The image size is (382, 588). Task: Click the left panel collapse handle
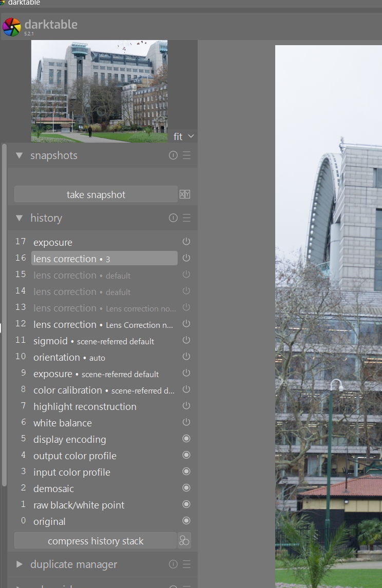[x=1, y=327]
